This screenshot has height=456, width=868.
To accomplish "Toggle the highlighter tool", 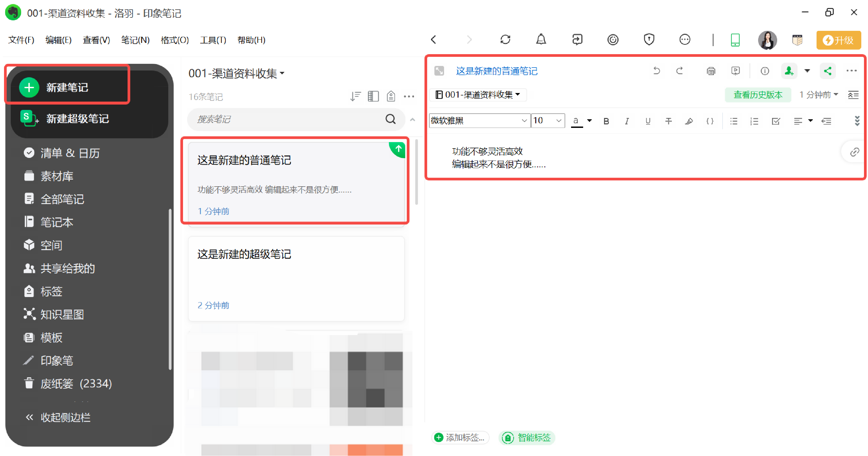I will click(x=689, y=121).
